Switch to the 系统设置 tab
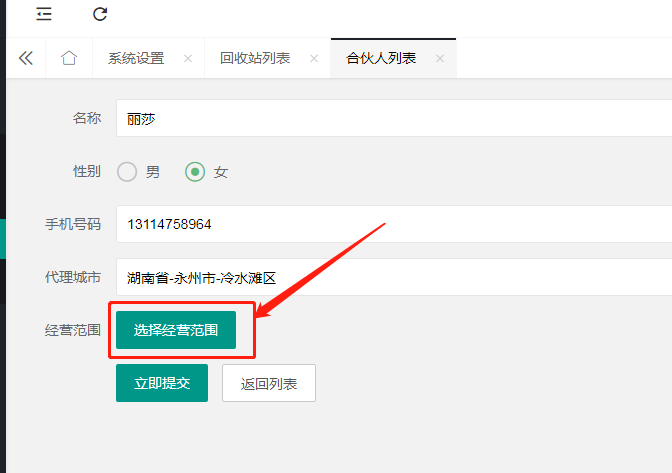The image size is (672, 473). coord(136,58)
